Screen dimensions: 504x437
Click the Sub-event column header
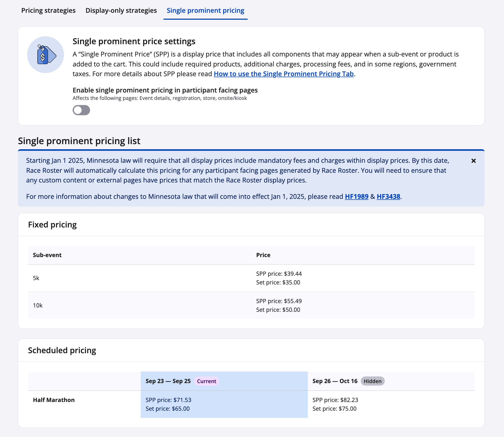(x=47, y=255)
